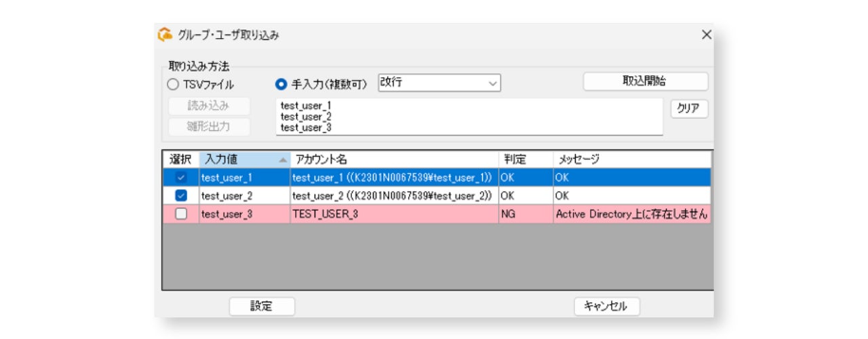Click the 選択 column header
The height and width of the screenshot is (339, 868).
[181, 159]
